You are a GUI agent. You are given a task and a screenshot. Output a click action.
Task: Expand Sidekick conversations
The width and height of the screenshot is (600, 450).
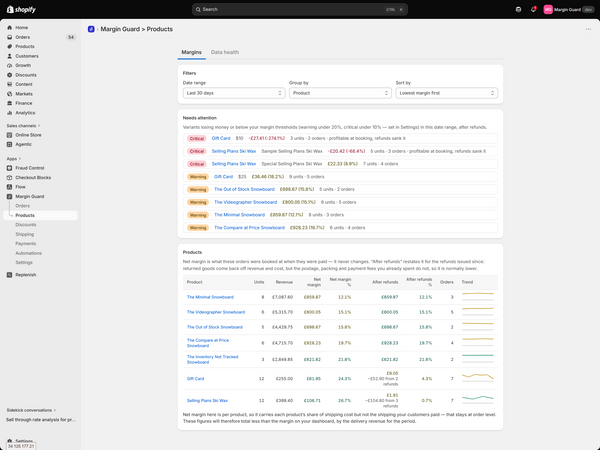pyautogui.click(x=31, y=410)
